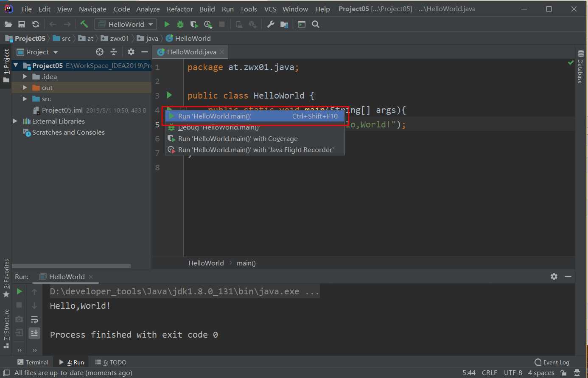Toggle Scroll to End in Run console
The image size is (588, 378).
click(34, 333)
